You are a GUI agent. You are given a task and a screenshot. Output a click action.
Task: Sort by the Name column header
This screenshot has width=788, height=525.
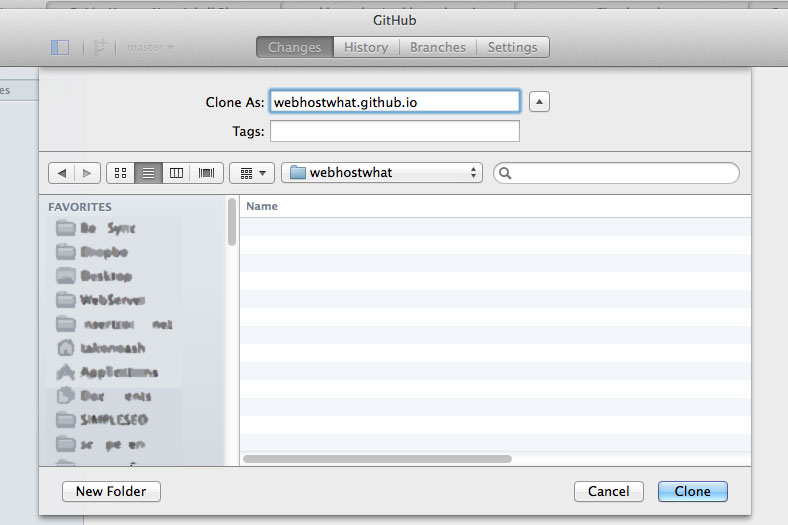tap(262, 206)
